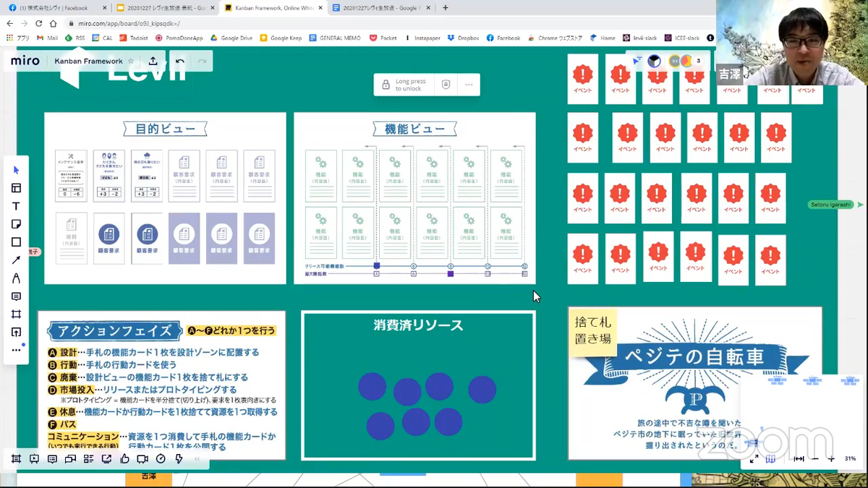Select the cursor tool in Miro toolbar
The width and height of the screenshot is (868, 488).
pyautogui.click(x=16, y=170)
